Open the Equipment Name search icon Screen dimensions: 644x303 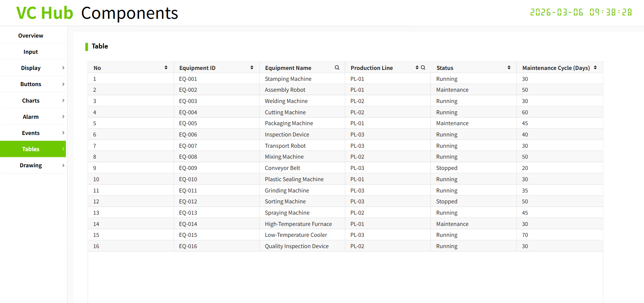click(x=337, y=68)
